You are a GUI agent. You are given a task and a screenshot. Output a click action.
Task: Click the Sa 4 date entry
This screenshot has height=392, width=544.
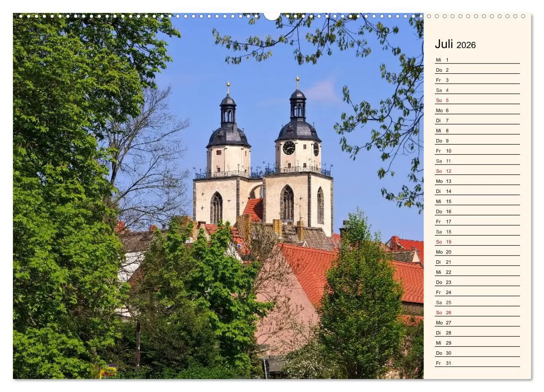443,90
